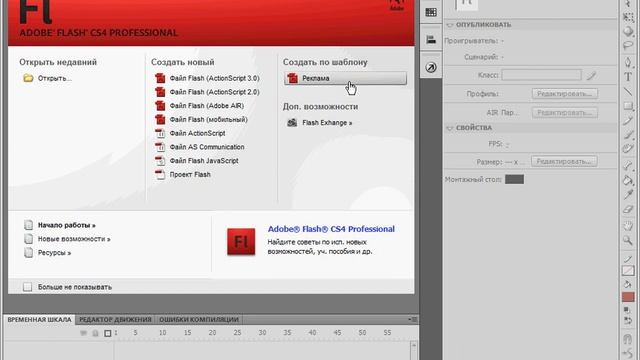640x360 pixels.
Task: Open the Новые возможности » link
Action: [67, 239]
